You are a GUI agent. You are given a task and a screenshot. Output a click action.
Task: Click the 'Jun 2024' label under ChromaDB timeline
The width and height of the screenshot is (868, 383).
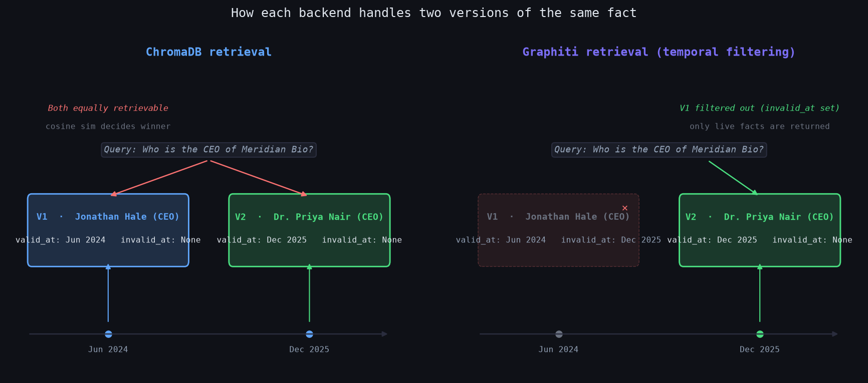click(x=108, y=349)
